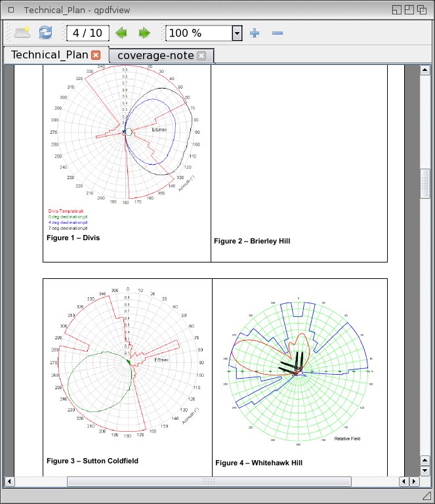Screen dimensions: 435x504
Task: Click the vertical scrollbar up arrow
Action: (425, 70)
